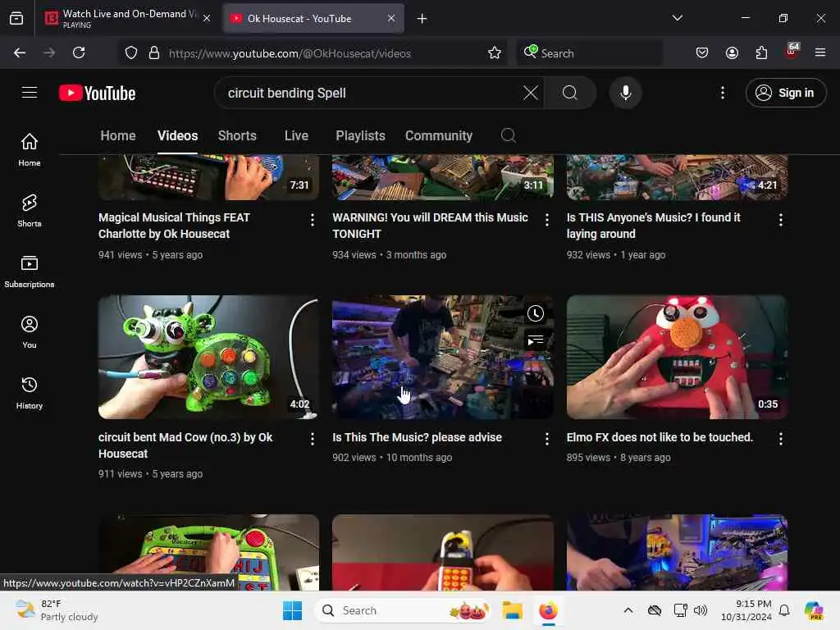
Task: Select the channel Videos tab
Action: click(x=177, y=135)
